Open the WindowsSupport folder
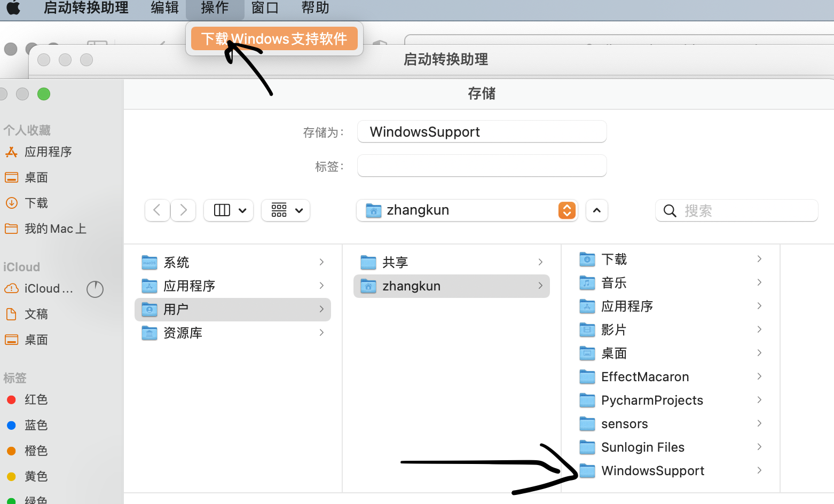The image size is (834, 504). [x=671, y=470]
